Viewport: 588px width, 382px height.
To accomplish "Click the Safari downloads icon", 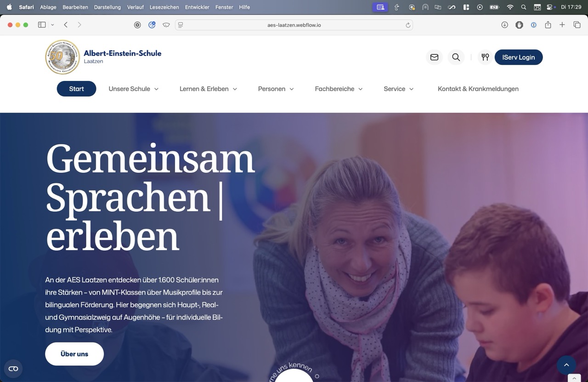I will (505, 25).
